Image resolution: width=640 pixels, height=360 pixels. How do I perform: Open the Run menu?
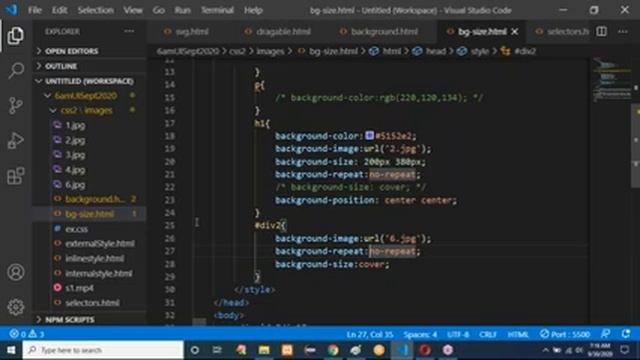pos(182,10)
